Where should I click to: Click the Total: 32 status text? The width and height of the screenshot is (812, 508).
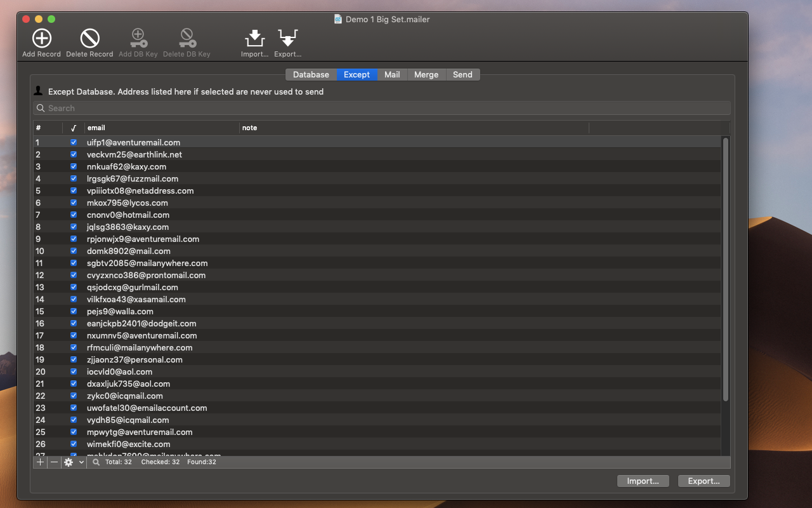coord(119,462)
